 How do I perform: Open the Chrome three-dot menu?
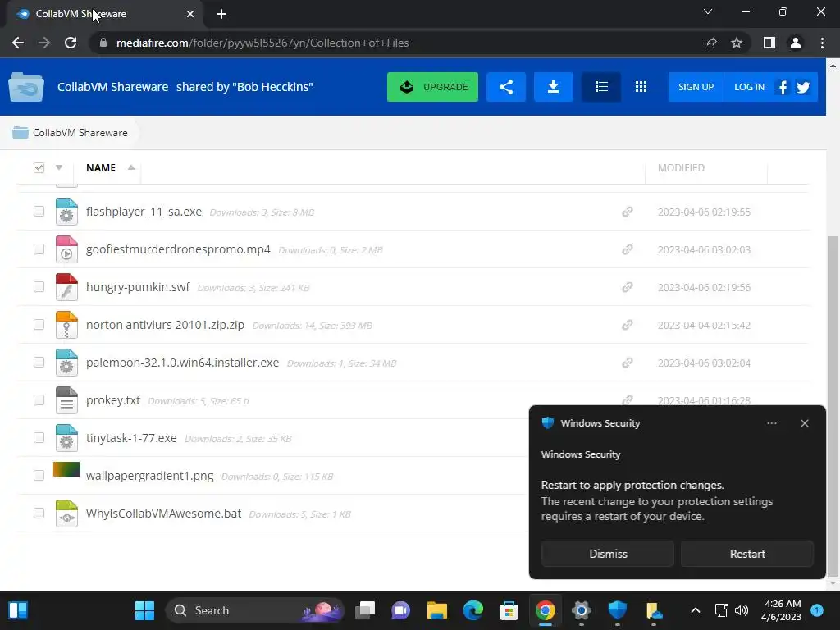[x=822, y=43]
